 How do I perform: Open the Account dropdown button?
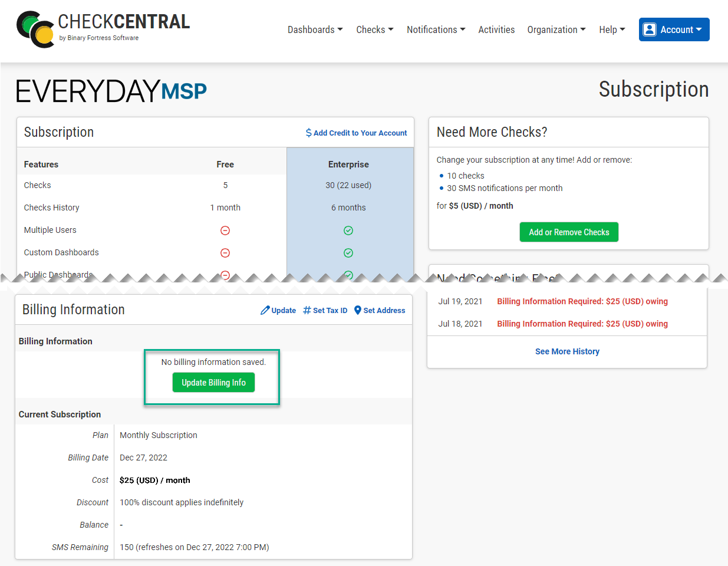[x=674, y=29]
